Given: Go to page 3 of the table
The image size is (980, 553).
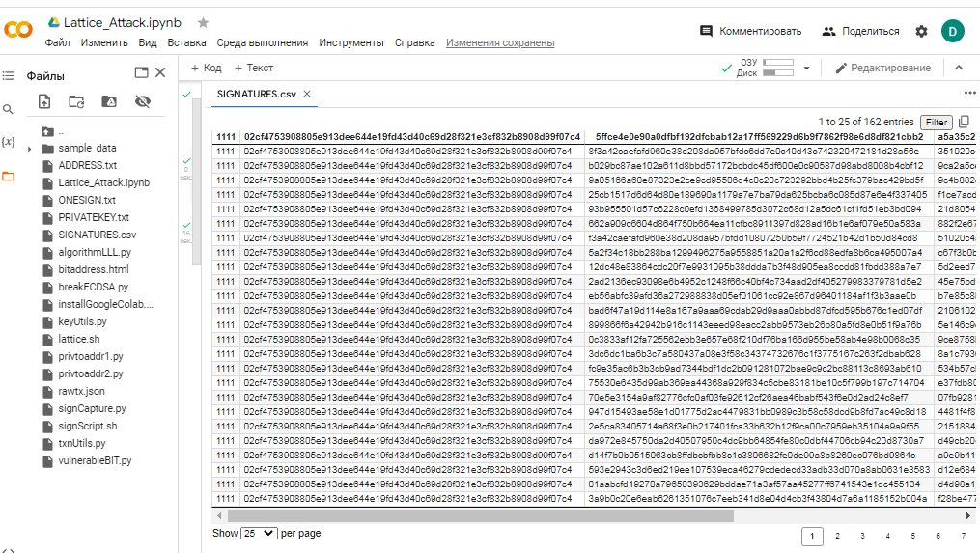Looking at the screenshot, I should (x=862, y=536).
